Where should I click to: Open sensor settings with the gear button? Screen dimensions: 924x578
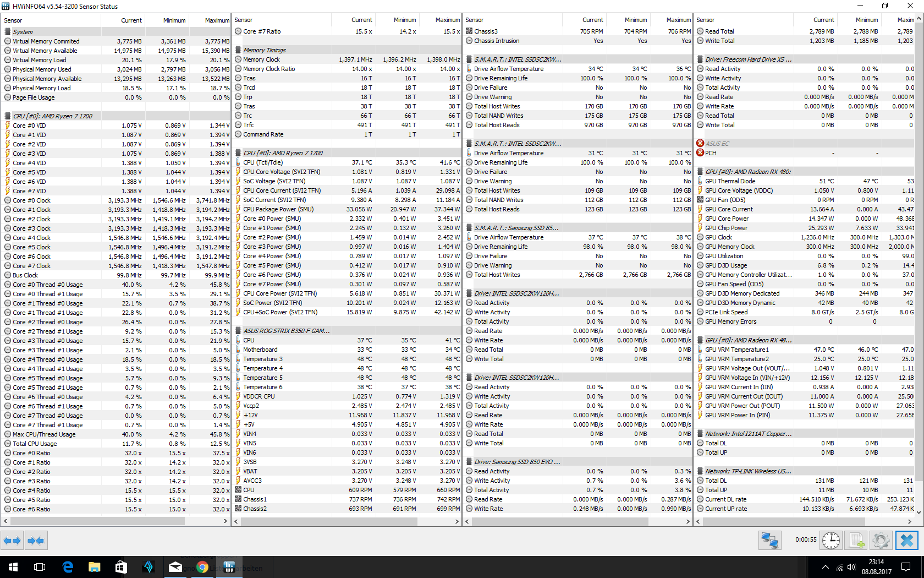coord(881,541)
